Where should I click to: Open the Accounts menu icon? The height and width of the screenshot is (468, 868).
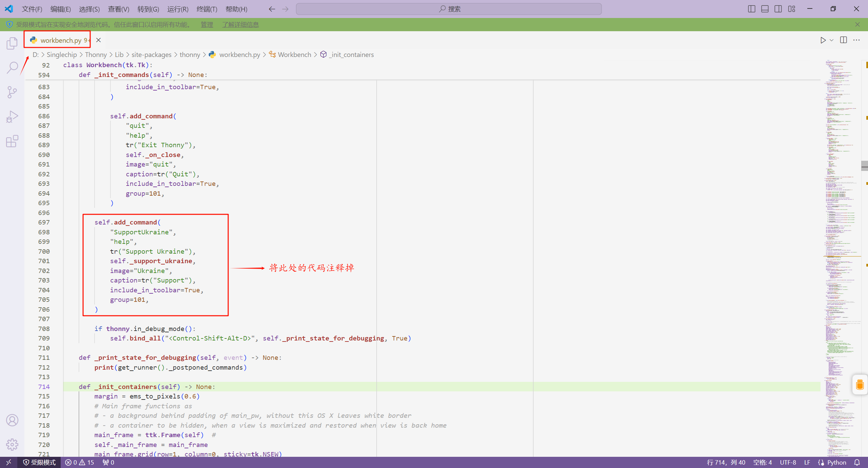pos(12,420)
